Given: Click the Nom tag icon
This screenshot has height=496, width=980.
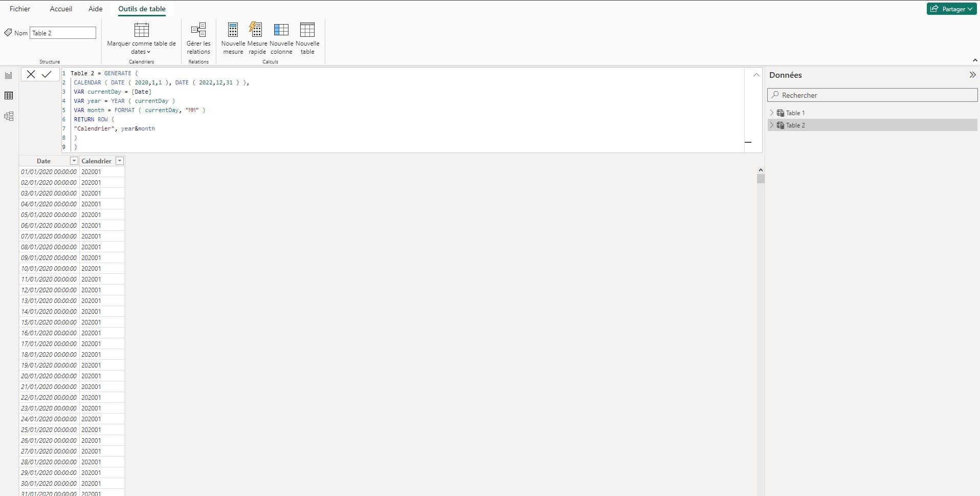Looking at the screenshot, I should tap(8, 33).
